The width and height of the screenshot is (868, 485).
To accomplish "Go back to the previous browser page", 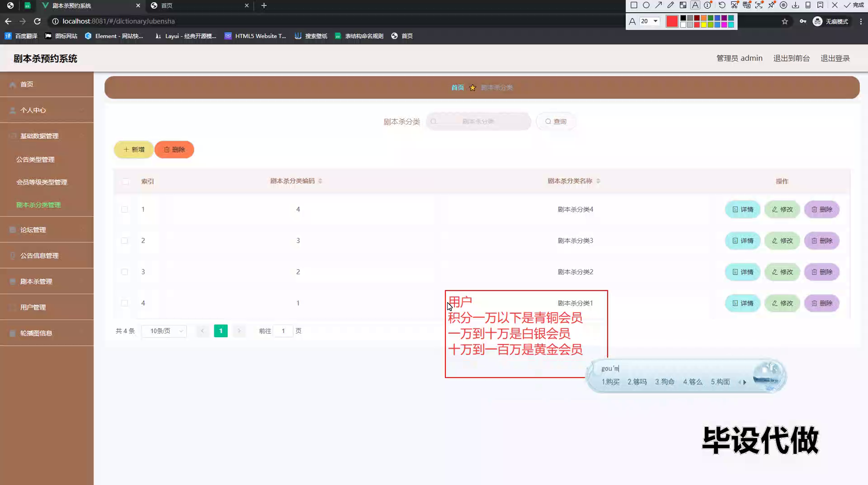I will [8, 21].
